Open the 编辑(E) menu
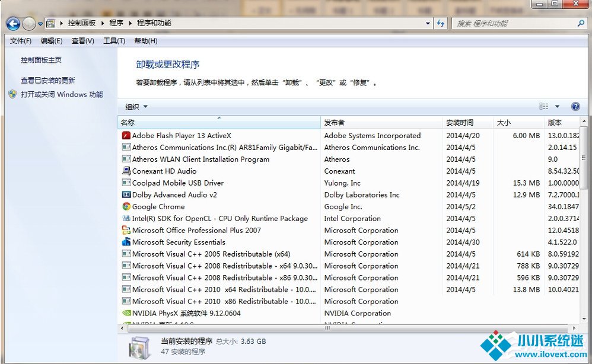 pos(52,41)
